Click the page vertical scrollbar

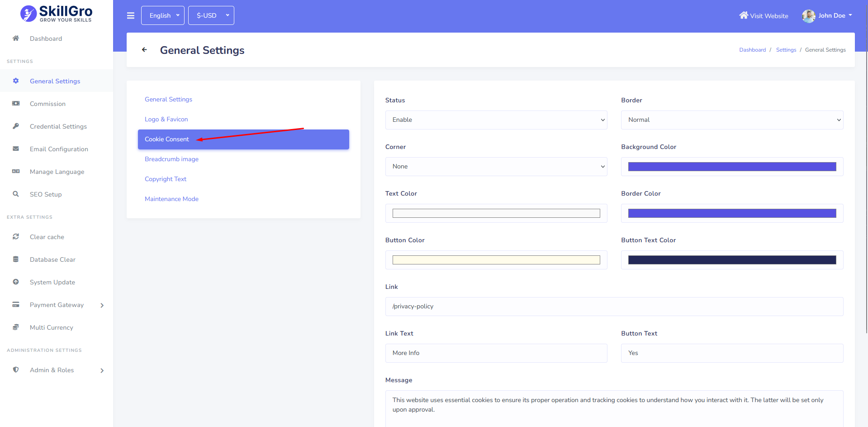point(866,167)
